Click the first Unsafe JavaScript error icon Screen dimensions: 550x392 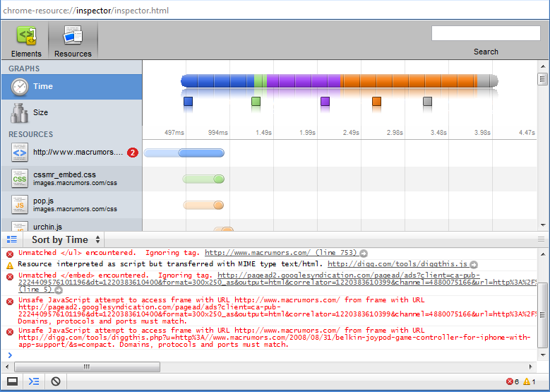pyautogui.click(x=10, y=302)
